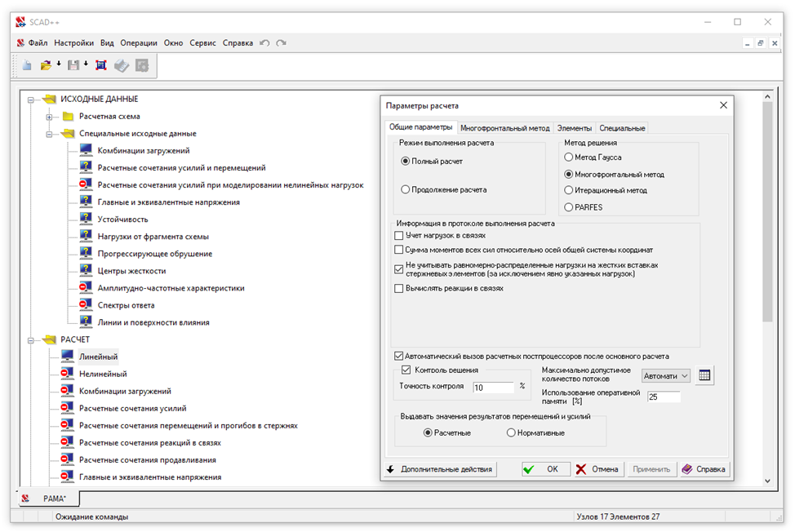Collapse the ИСХОДНЫЕ ДАННЫЕ tree node

point(31,100)
